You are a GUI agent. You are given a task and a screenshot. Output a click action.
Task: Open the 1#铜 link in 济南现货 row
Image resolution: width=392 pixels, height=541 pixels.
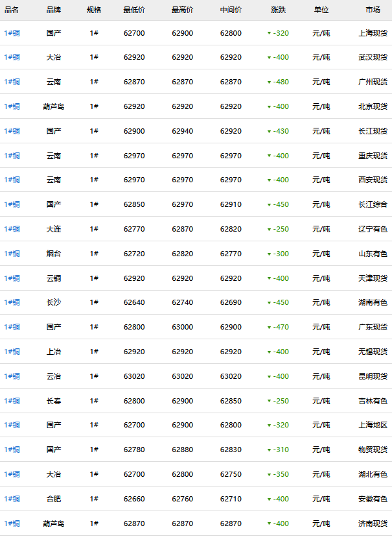12,523
